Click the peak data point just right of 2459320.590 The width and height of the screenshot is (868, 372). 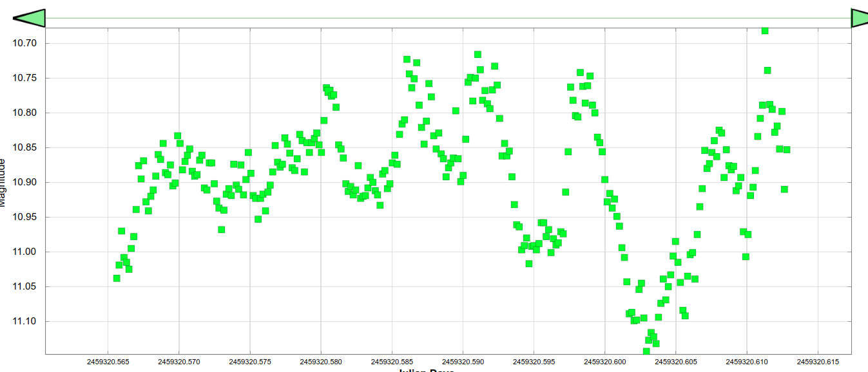coord(477,55)
